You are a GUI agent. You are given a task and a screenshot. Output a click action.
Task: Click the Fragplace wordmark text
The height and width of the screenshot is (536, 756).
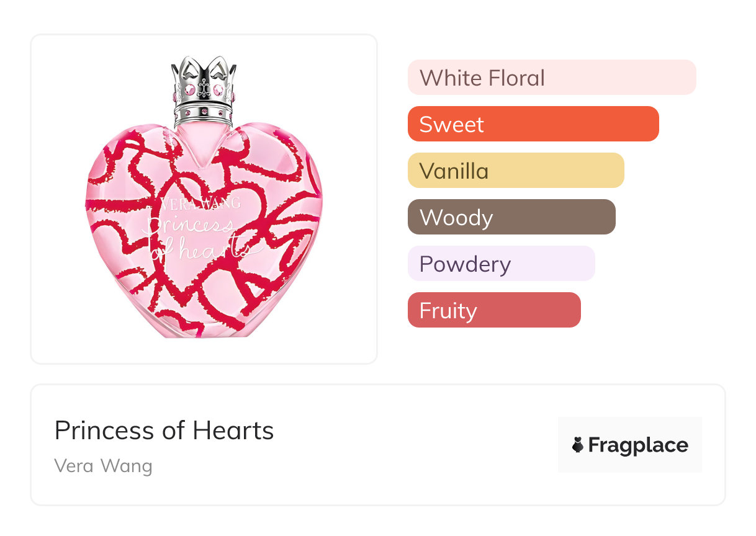(637, 445)
